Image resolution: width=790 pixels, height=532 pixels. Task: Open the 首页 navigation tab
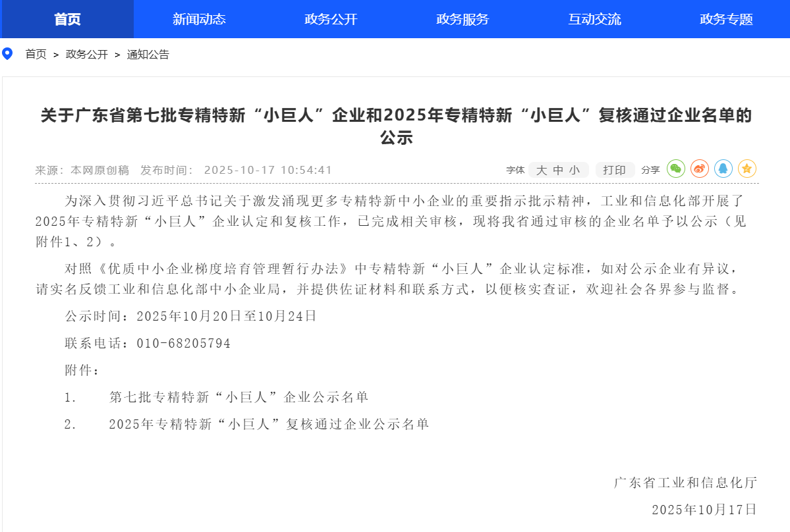coord(67,19)
